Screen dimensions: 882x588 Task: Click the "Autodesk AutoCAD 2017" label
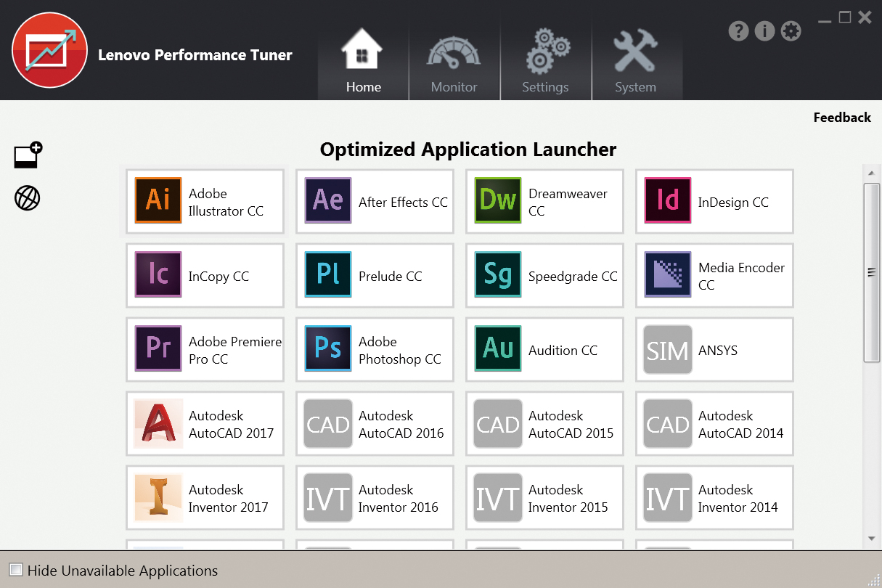(x=231, y=425)
